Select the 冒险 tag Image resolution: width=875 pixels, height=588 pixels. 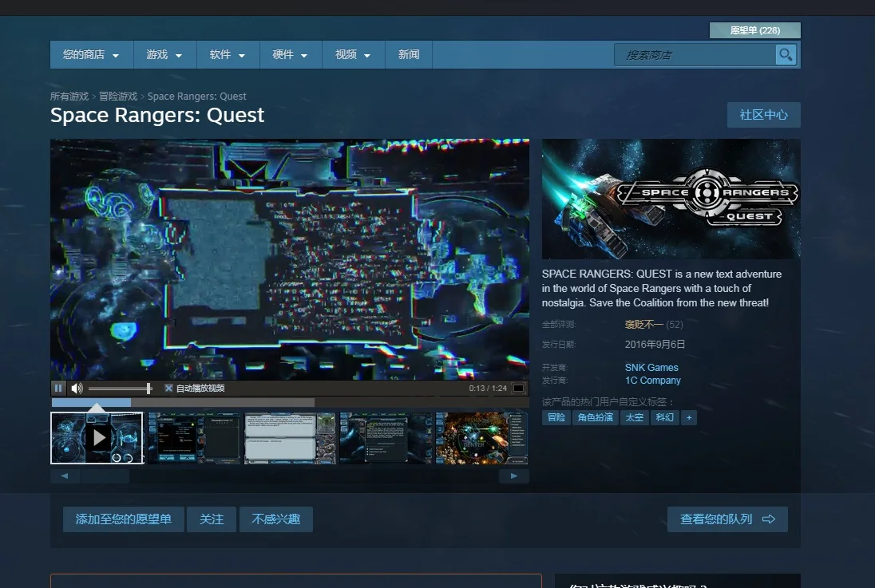click(x=556, y=417)
